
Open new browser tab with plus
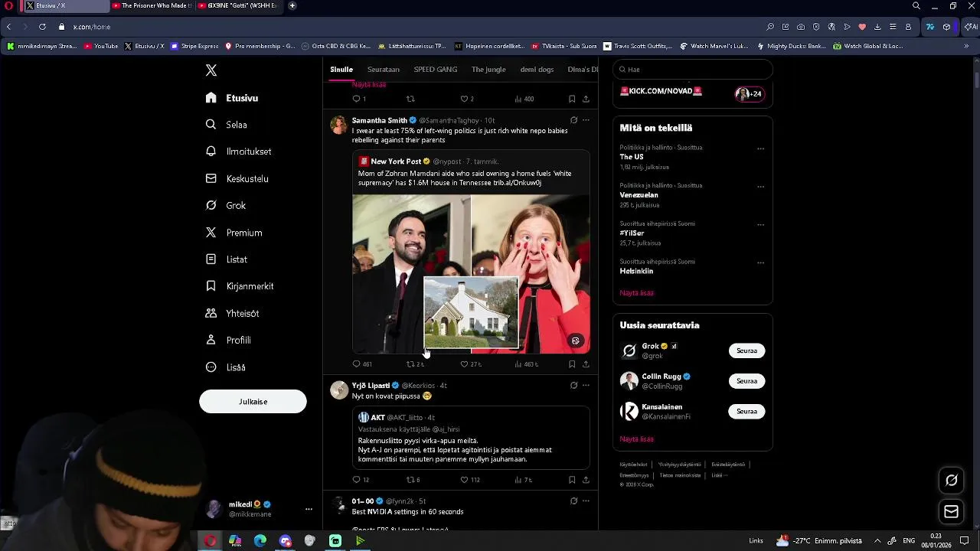pos(292,6)
